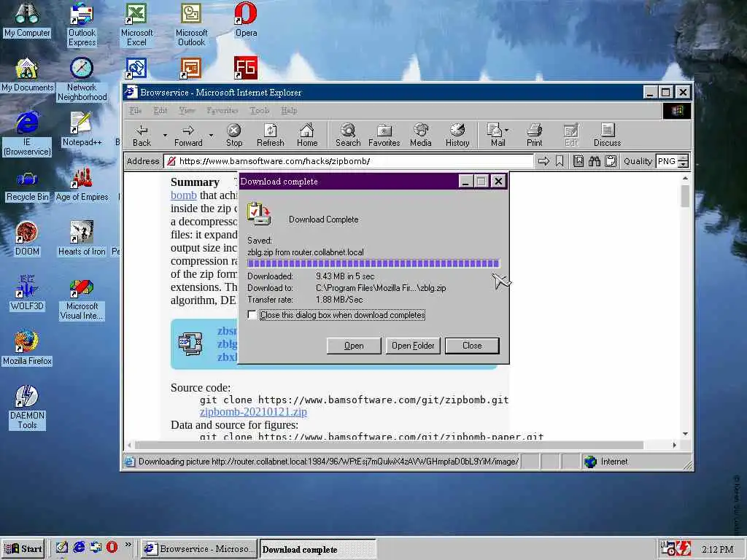
Task: Open the View menu
Action: coord(187,111)
